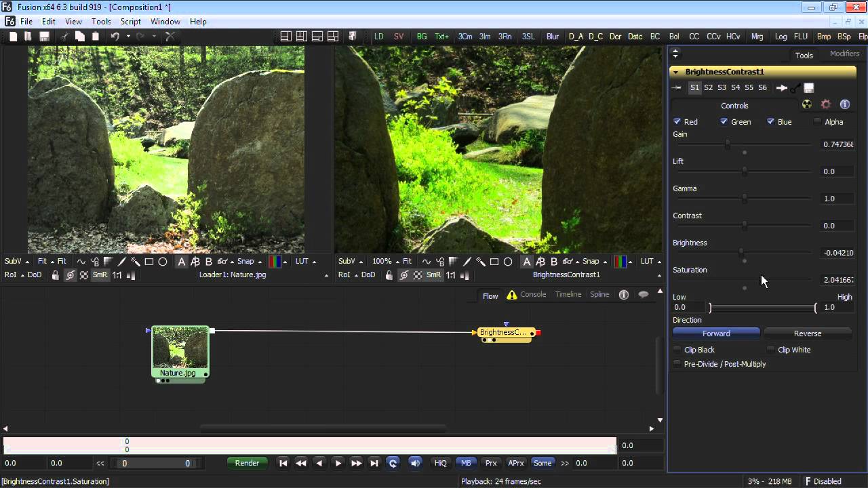Add a Merge (Mrg) tool
Screen dimensions: 868x488
(x=757, y=37)
